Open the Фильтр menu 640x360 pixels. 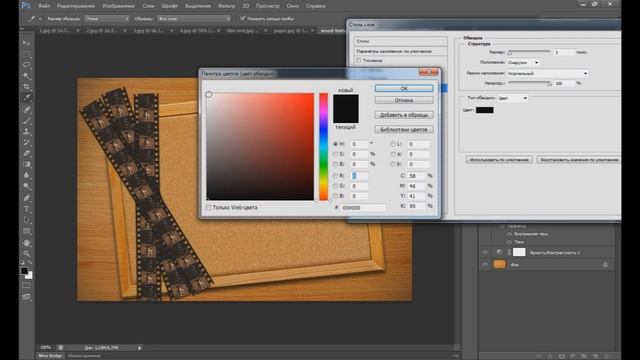point(227,6)
